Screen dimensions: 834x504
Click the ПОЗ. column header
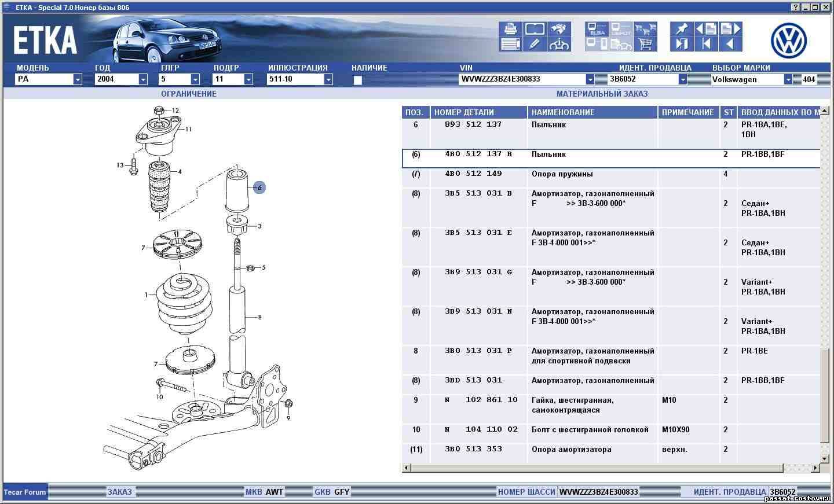tap(416, 112)
